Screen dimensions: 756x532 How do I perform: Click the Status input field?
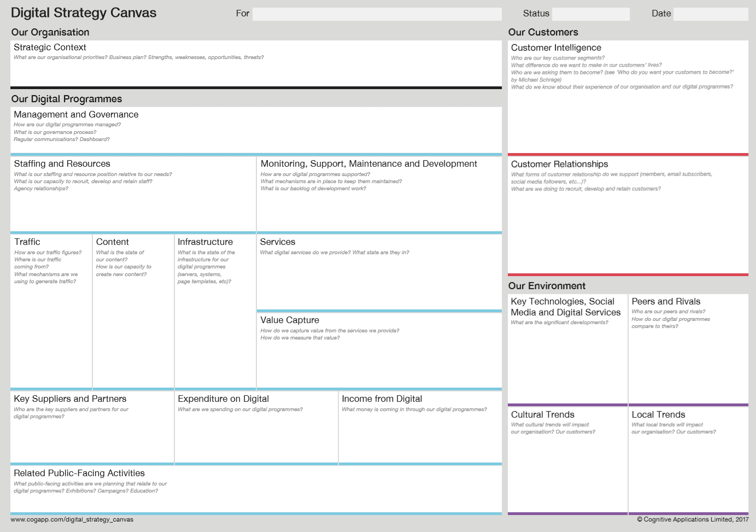(591, 14)
